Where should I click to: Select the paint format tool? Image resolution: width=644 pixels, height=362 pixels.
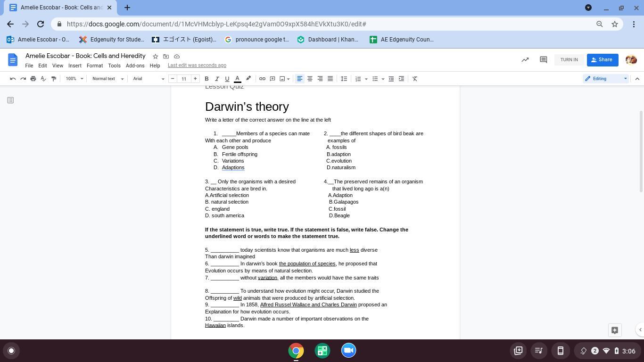pos(54,79)
